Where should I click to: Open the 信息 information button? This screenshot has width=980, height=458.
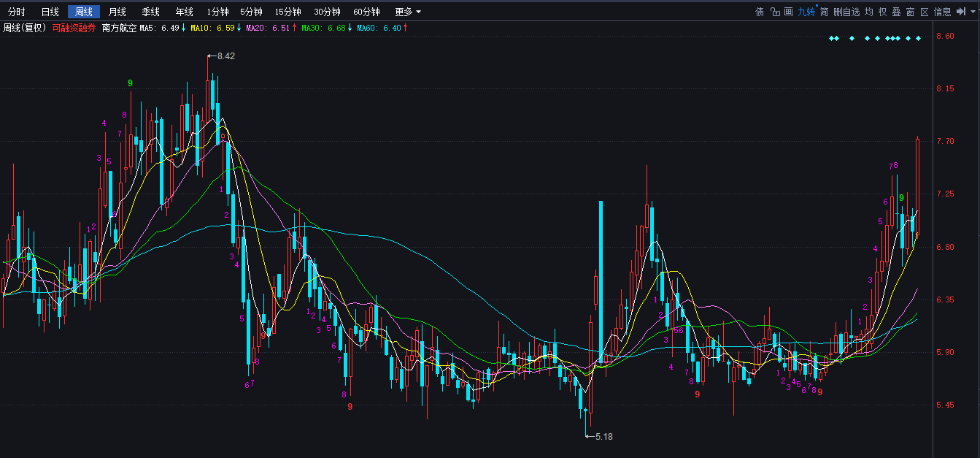(x=942, y=12)
